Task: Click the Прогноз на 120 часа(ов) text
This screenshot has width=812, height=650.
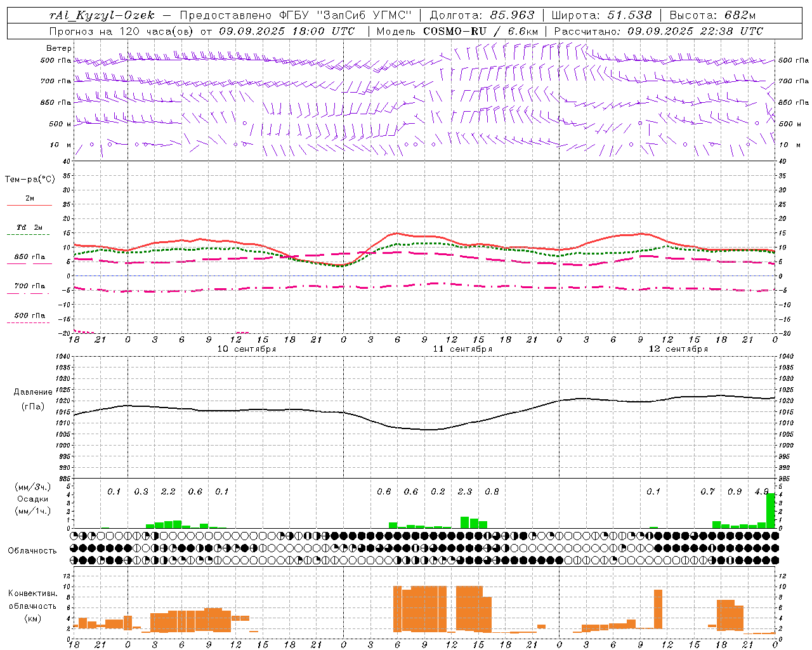Action: coord(122,31)
